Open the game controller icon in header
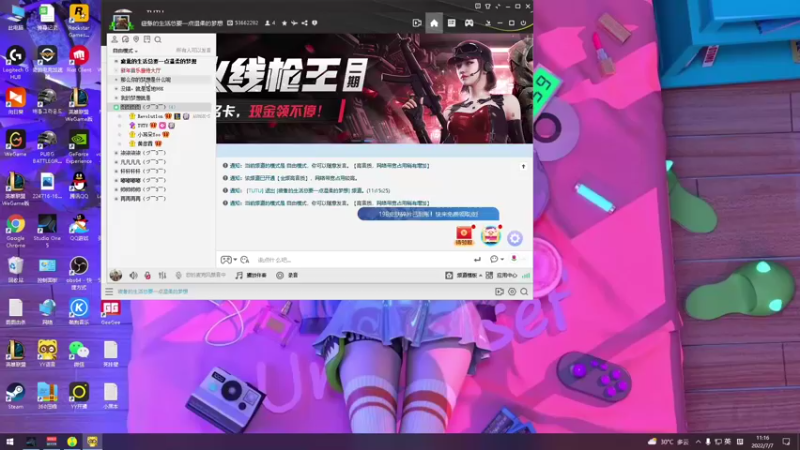 [469, 23]
